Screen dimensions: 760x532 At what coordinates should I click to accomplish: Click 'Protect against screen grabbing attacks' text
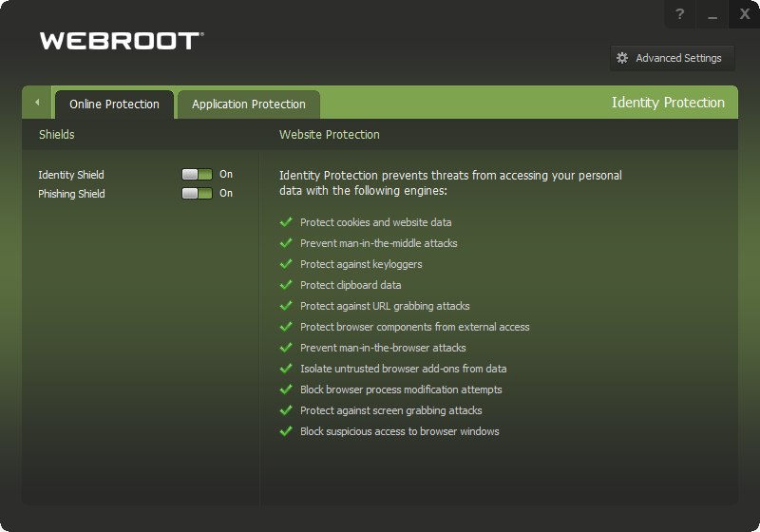click(391, 410)
